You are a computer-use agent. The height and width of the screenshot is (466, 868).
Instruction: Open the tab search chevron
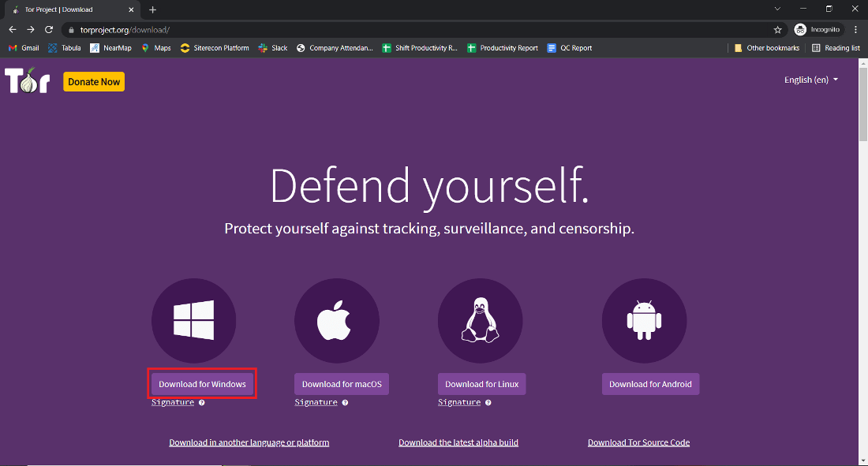coord(777,9)
